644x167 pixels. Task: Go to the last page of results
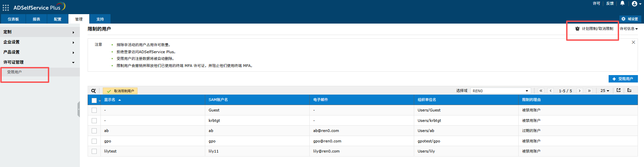click(x=589, y=91)
